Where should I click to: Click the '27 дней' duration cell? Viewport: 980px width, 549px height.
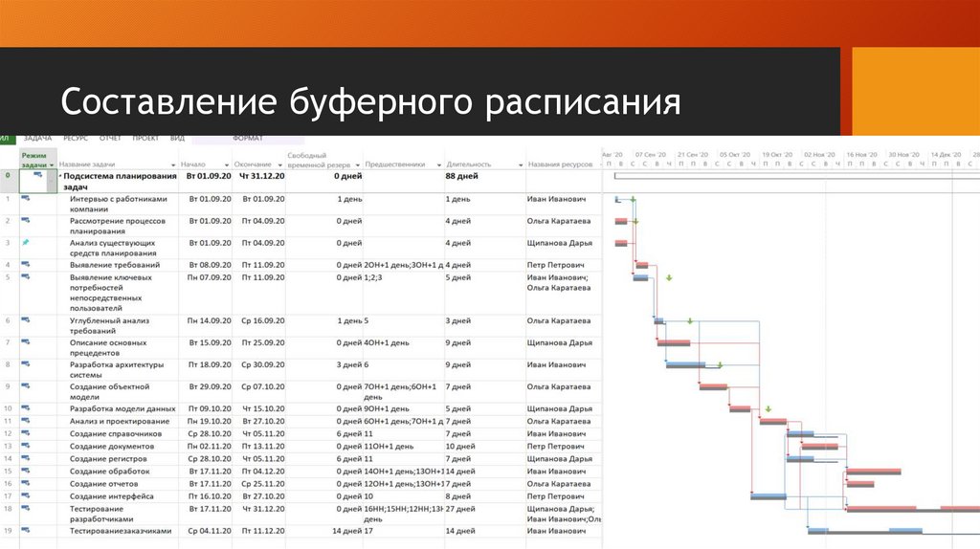click(x=460, y=509)
